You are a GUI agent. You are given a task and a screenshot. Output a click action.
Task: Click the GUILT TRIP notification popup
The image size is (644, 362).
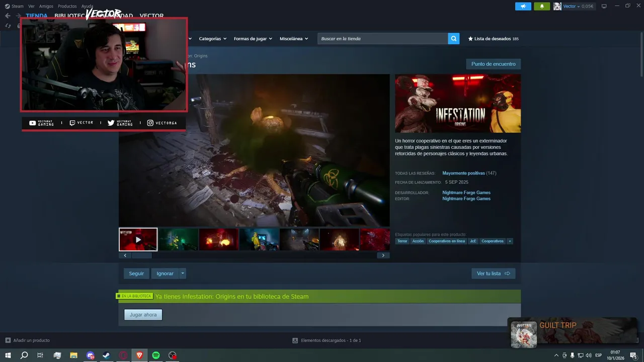point(573,333)
